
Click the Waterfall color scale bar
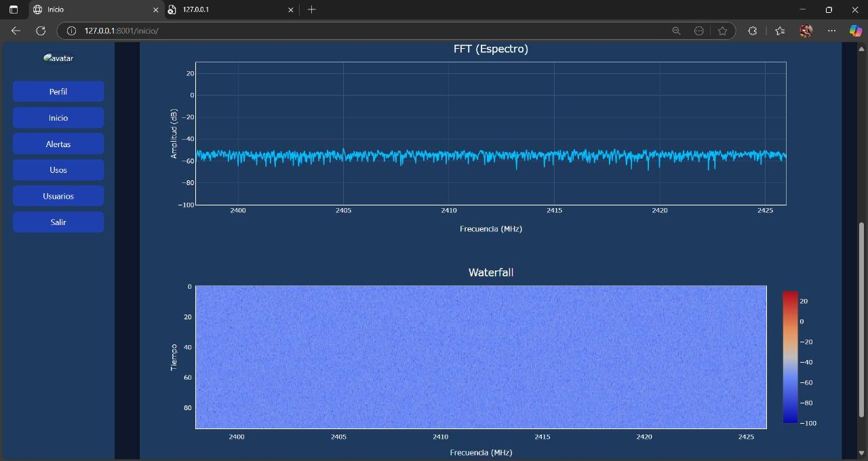pyautogui.click(x=790, y=357)
